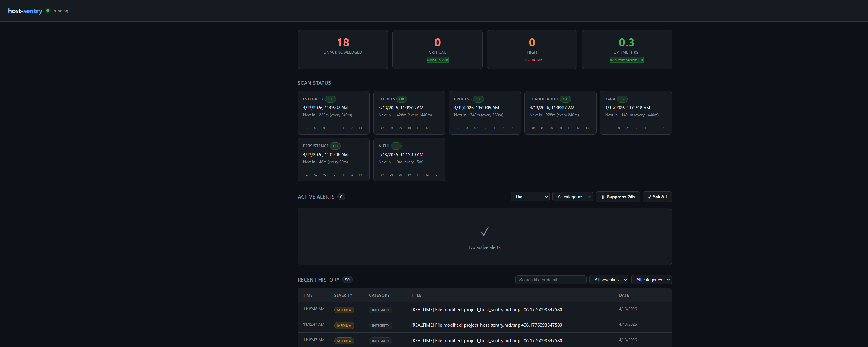Click the Ack All button
868x347 pixels.
coord(657,197)
